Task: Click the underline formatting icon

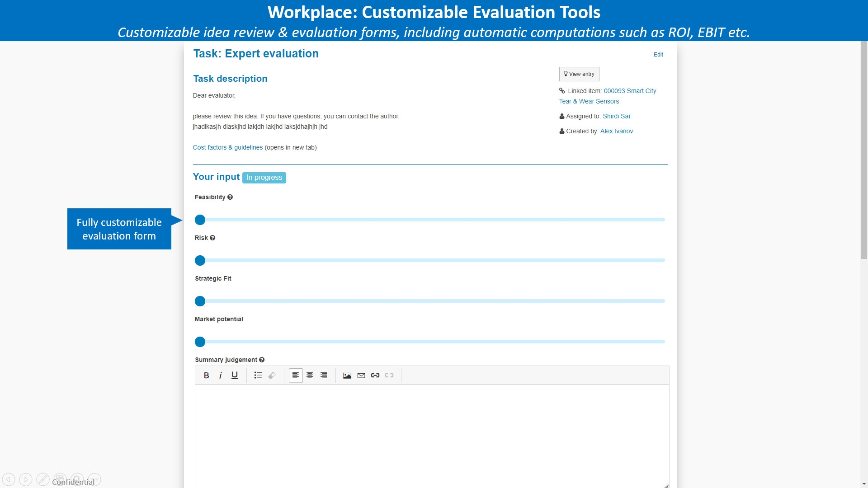Action: click(234, 375)
